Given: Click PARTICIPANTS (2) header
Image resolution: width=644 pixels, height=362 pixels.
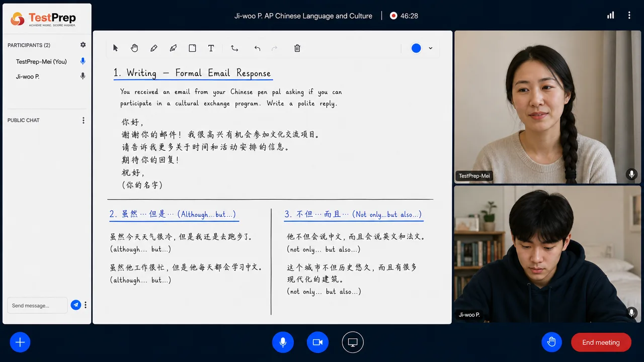Looking at the screenshot, I should coord(29,45).
